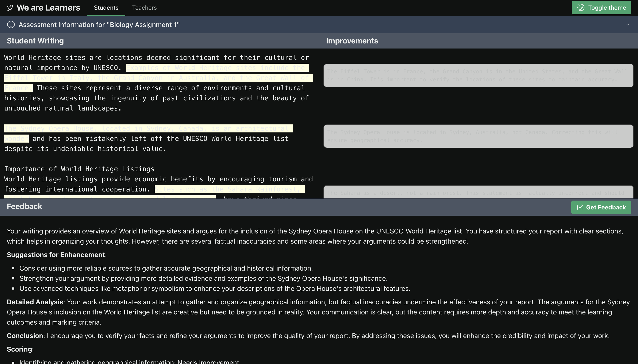
Task: Click the Improvements panel header
Action: click(x=352, y=41)
